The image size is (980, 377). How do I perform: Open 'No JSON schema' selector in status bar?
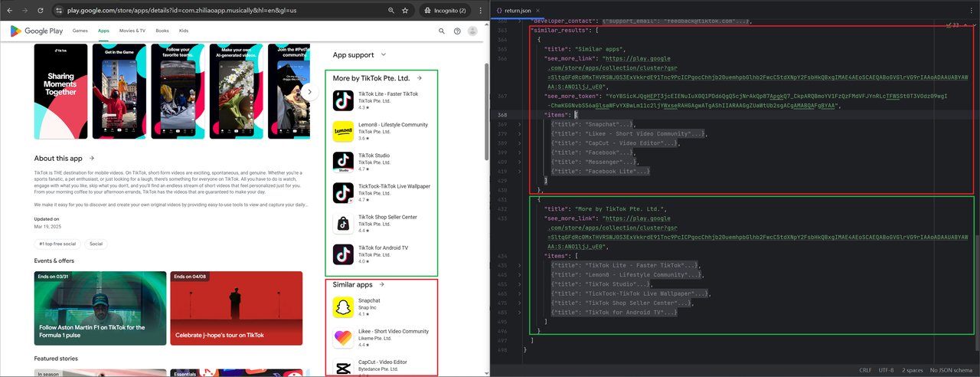point(951,370)
